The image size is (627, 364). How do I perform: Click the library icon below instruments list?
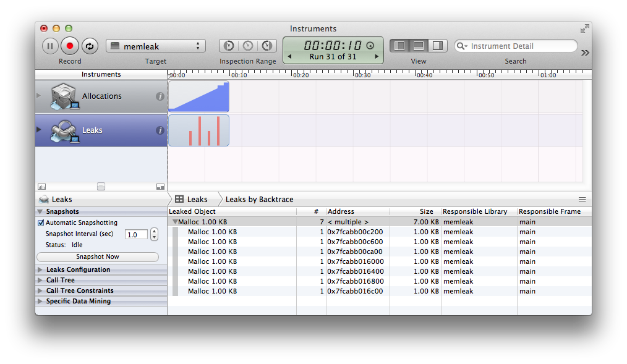[x=41, y=187]
